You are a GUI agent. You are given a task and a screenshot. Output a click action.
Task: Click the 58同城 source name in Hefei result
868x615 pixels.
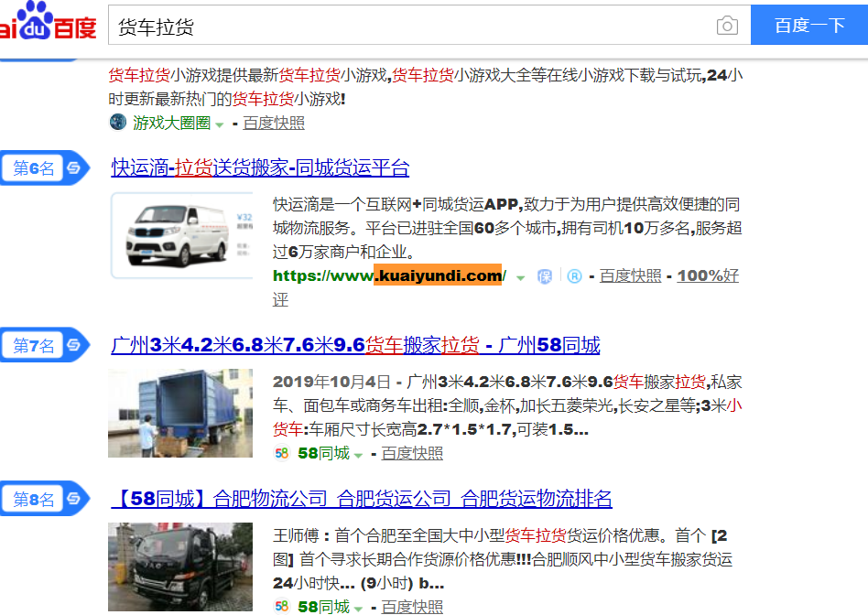(x=324, y=607)
